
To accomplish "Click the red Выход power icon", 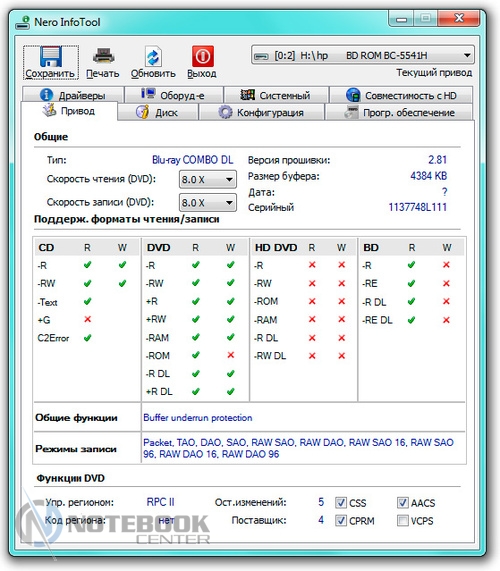I will pyautogui.click(x=202, y=56).
